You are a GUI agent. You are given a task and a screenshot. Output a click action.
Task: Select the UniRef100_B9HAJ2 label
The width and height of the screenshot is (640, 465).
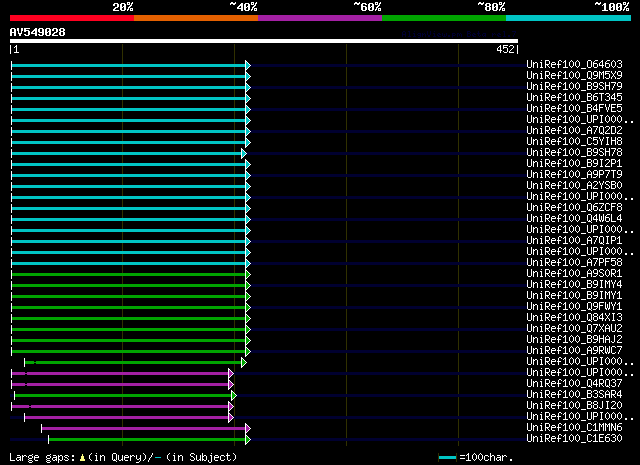tap(574, 340)
